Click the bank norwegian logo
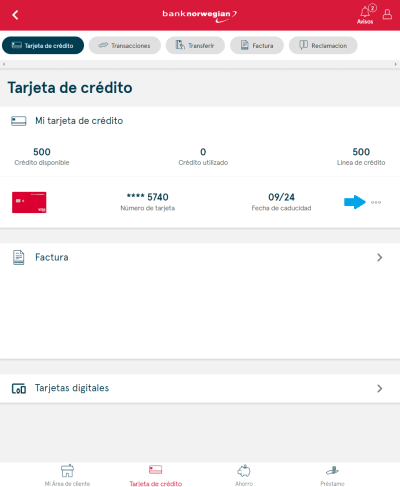The width and height of the screenshot is (400, 487). point(200,16)
